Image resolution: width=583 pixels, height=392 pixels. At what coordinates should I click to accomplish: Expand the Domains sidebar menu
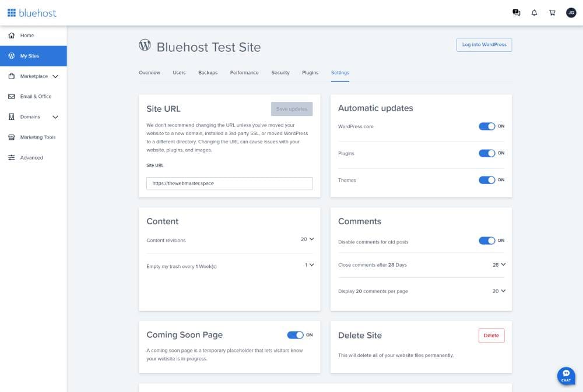point(55,116)
